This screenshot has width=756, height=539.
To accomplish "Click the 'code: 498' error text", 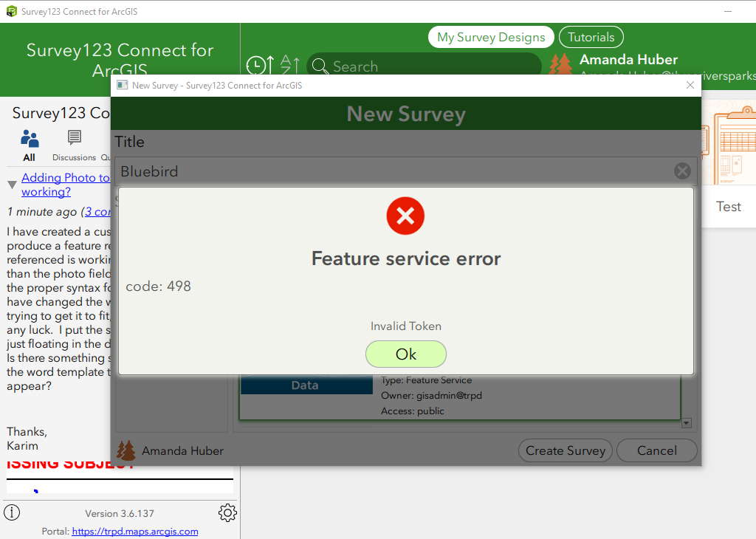I will pyautogui.click(x=158, y=286).
